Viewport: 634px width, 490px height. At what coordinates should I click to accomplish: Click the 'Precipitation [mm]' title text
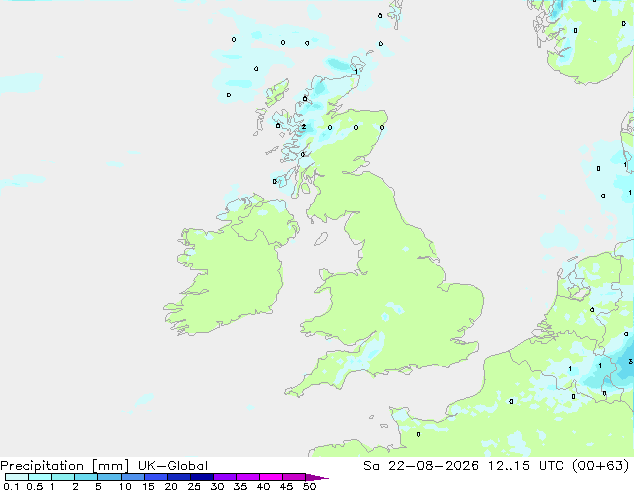coord(64,466)
